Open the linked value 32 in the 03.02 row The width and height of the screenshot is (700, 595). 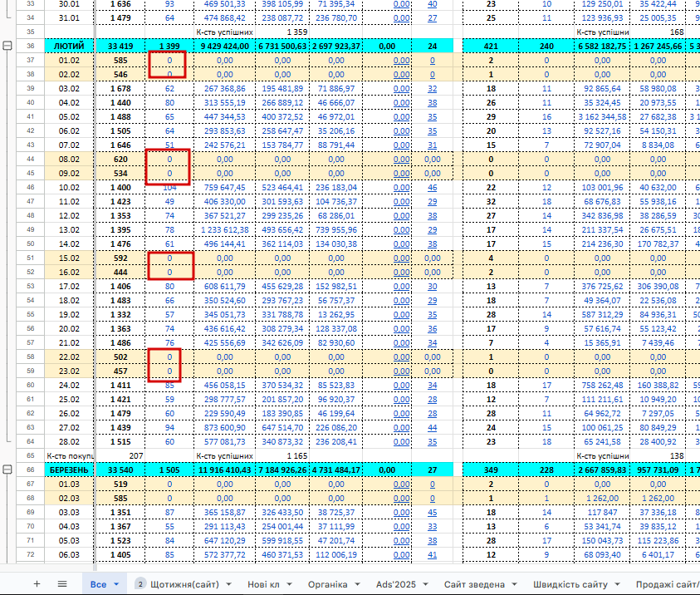[x=432, y=88]
